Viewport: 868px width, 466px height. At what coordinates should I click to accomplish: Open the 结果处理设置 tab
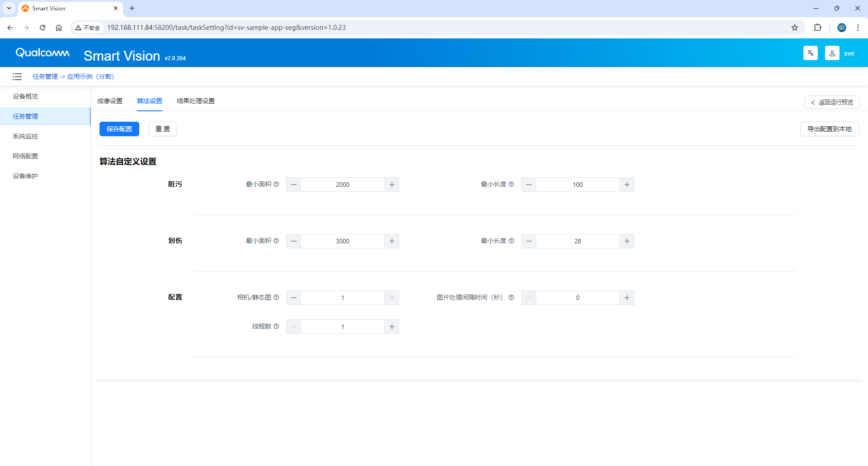point(196,101)
